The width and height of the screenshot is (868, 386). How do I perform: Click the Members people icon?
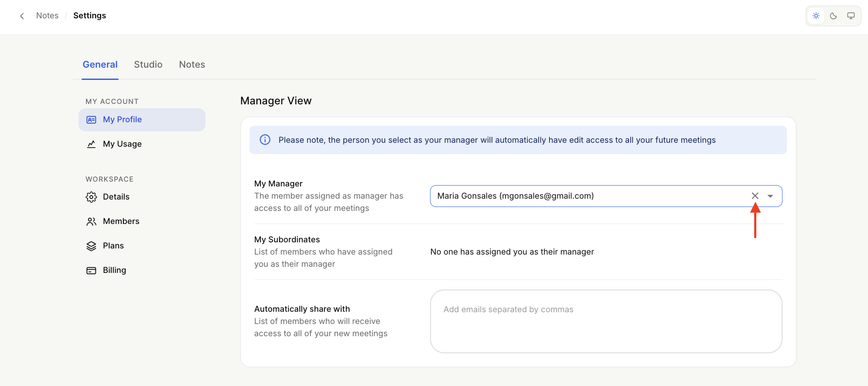pyautogui.click(x=91, y=221)
